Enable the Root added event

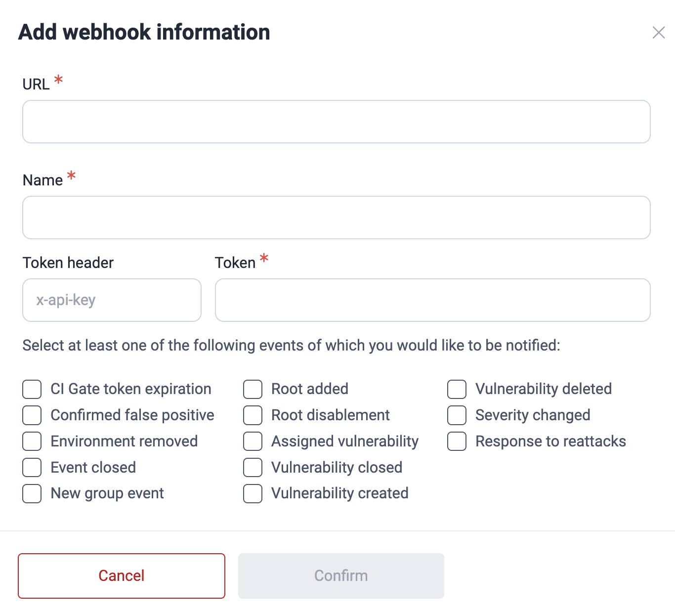[x=253, y=389]
